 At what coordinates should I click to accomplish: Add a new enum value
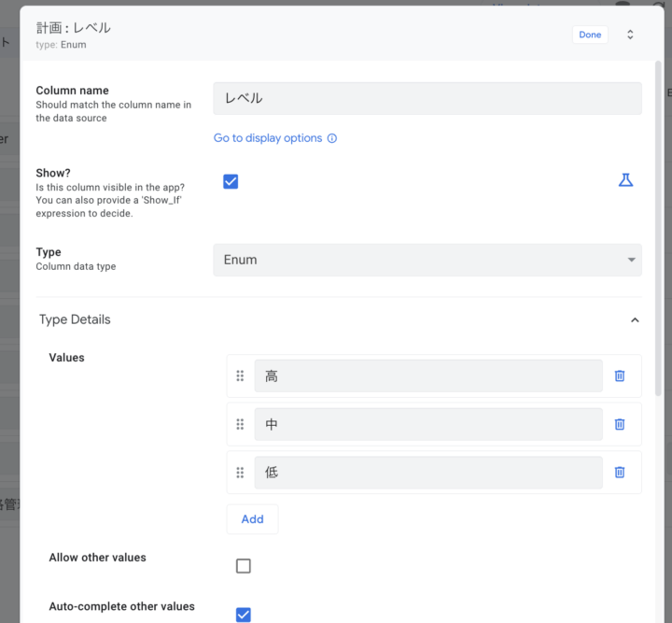252,519
